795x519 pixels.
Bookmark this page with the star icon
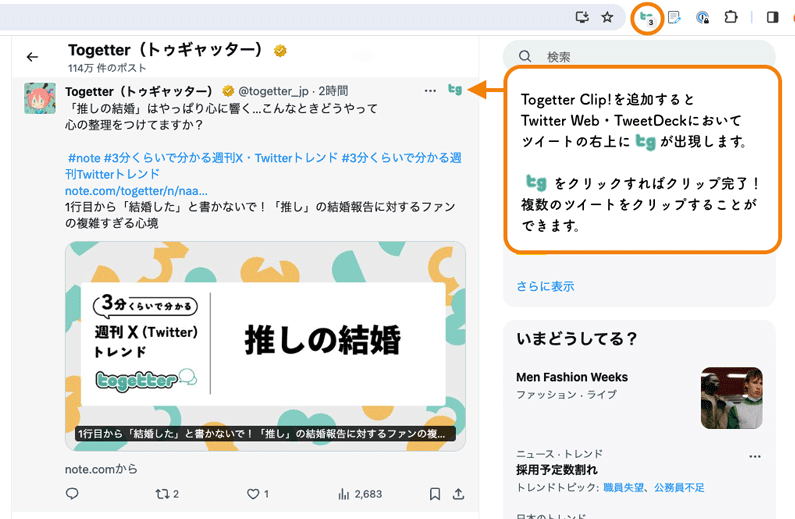pos(607,17)
